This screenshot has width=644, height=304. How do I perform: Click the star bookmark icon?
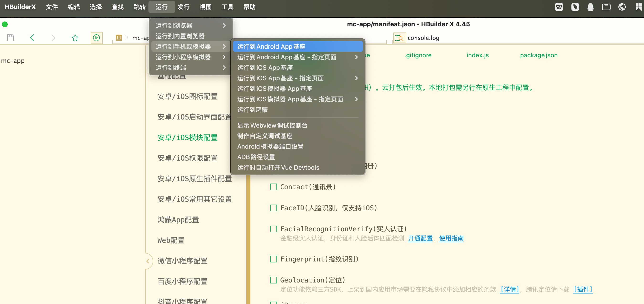coord(75,38)
